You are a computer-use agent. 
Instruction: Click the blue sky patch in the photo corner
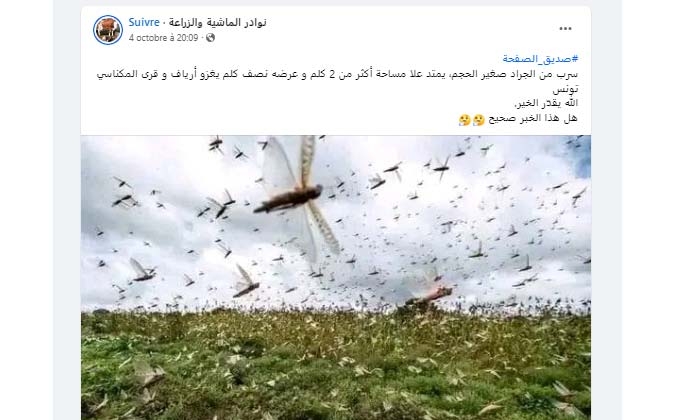point(582,158)
